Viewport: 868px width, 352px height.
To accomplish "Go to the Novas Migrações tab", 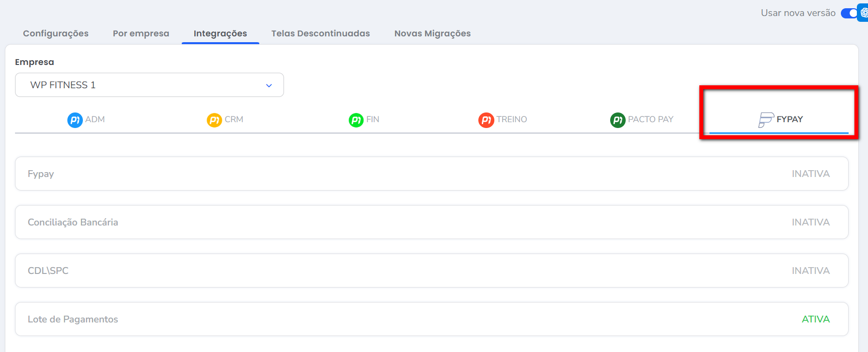I will (x=432, y=33).
